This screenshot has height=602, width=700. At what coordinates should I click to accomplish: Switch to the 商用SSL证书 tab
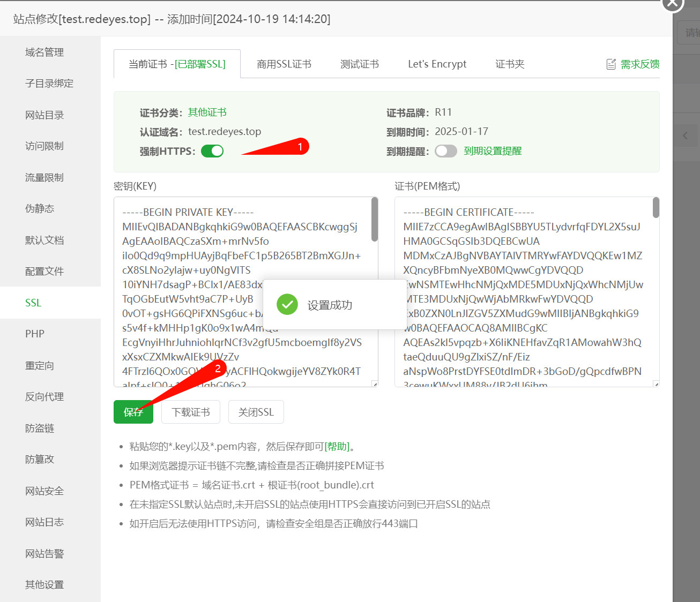(x=284, y=64)
